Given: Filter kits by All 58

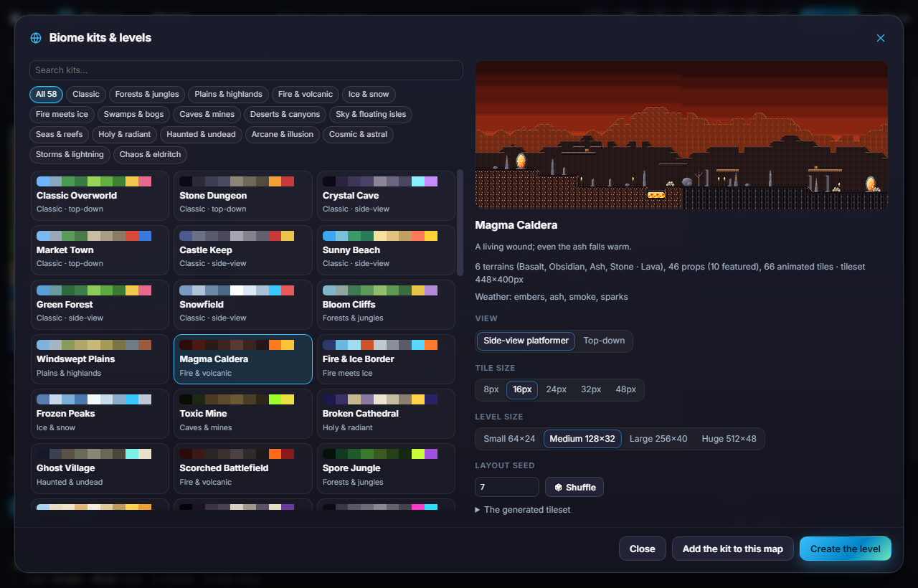Looking at the screenshot, I should 47,94.
